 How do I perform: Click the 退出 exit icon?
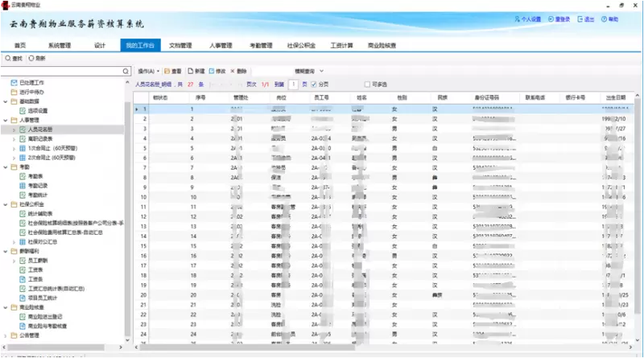tap(581, 19)
